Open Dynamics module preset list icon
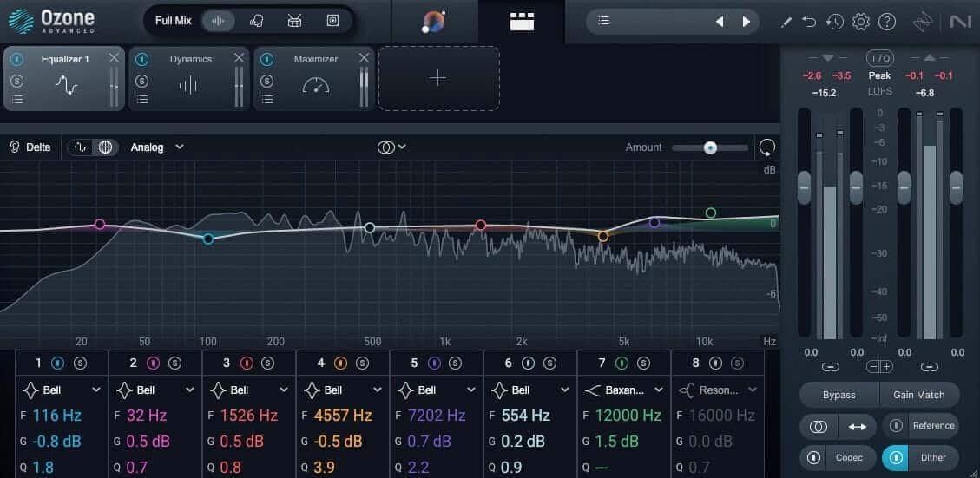 (142, 100)
